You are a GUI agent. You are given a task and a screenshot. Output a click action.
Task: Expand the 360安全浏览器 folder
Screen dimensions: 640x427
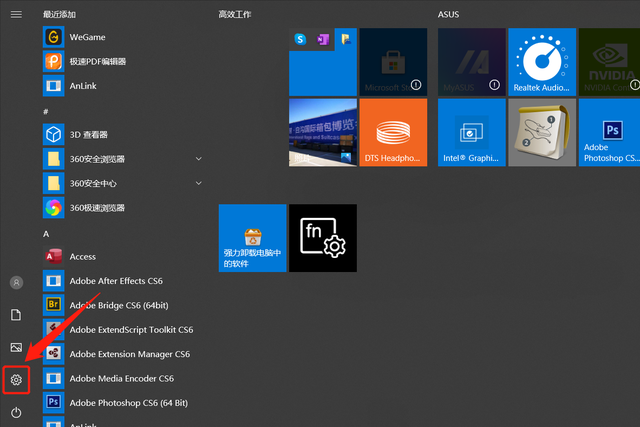199,159
